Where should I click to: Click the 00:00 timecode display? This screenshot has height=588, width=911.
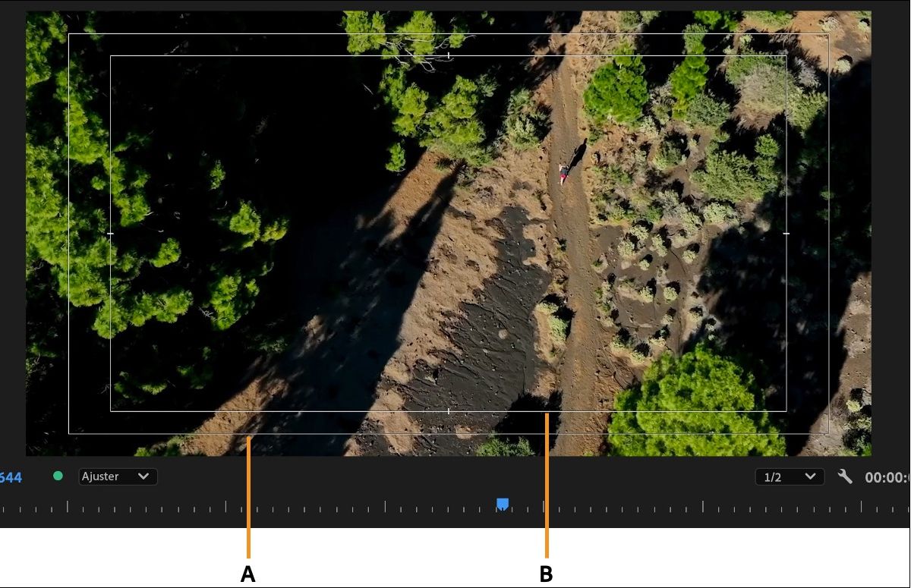point(888,476)
